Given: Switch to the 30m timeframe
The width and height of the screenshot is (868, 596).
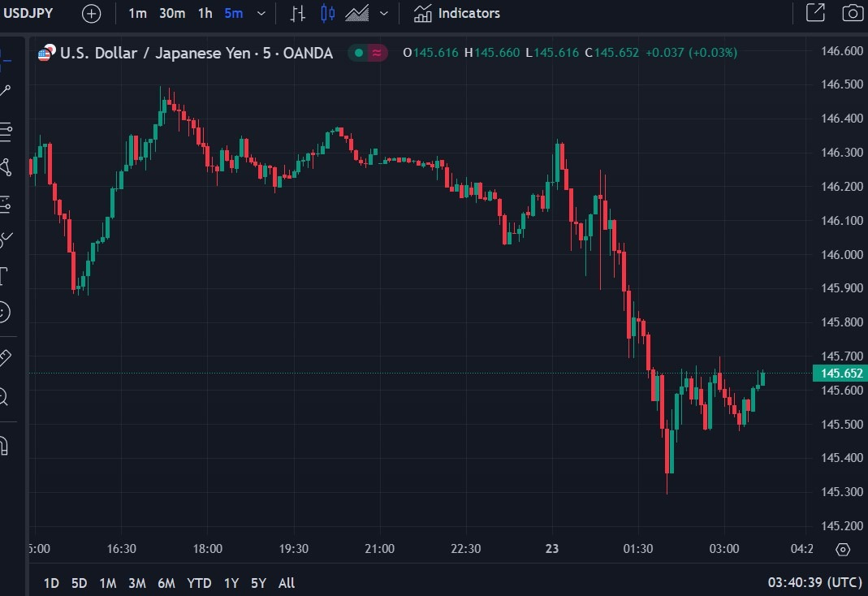Looking at the screenshot, I should click(x=172, y=13).
